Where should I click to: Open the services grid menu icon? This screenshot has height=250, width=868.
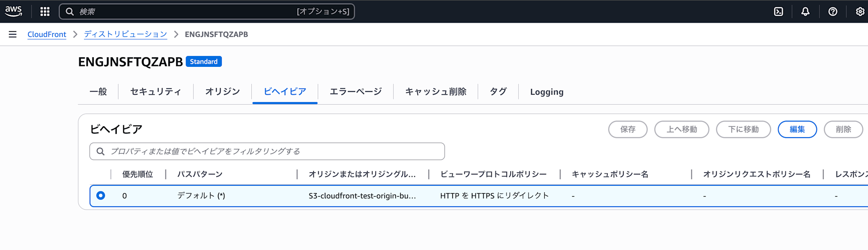45,12
